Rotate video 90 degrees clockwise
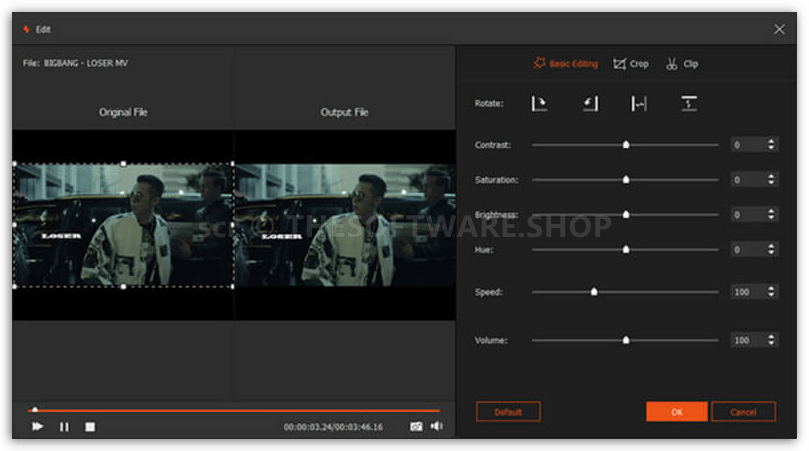 click(539, 104)
